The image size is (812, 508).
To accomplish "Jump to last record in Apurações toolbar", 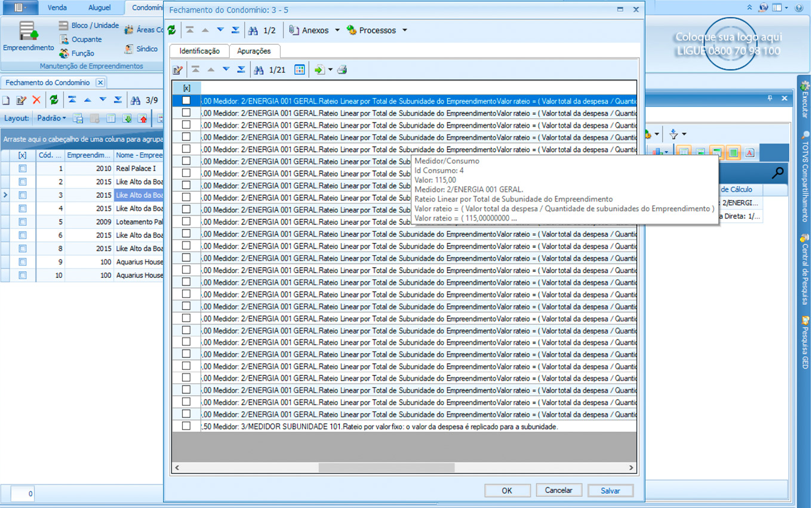I will pos(241,70).
